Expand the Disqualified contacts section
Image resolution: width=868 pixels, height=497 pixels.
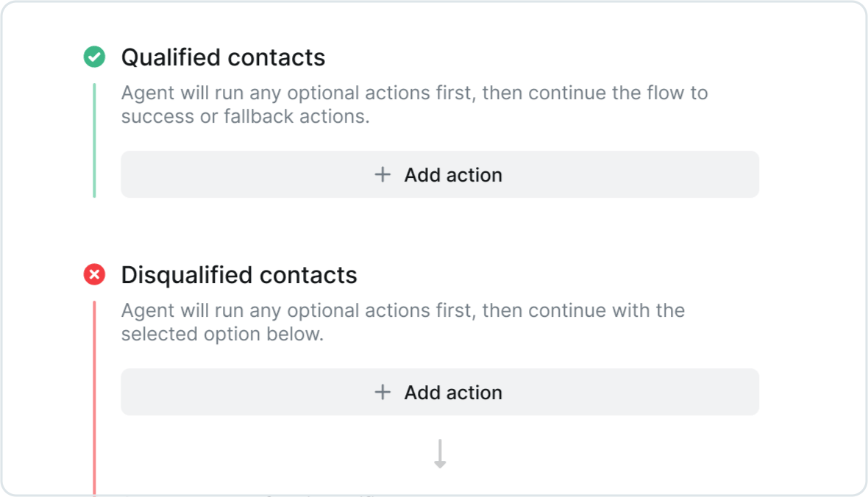pyautogui.click(x=239, y=274)
